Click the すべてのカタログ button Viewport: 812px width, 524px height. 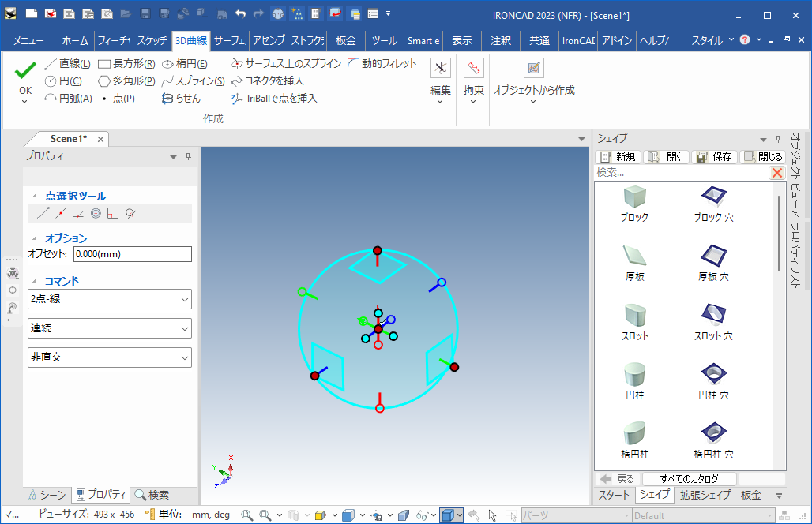(690, 478)
